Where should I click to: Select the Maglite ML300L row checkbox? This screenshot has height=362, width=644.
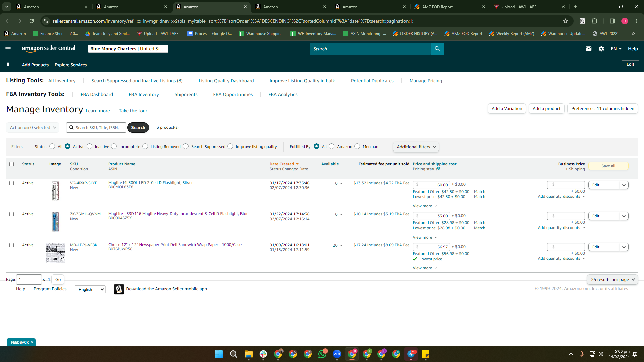tap(12, 183)
